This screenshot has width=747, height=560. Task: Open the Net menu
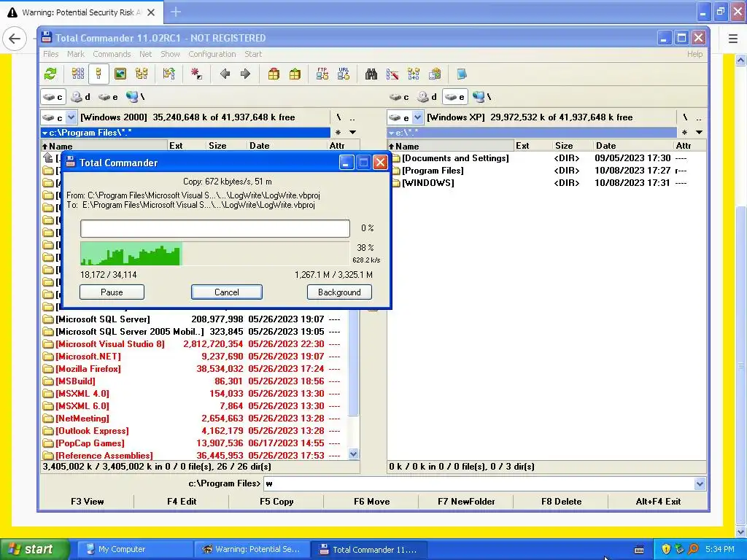145,54
